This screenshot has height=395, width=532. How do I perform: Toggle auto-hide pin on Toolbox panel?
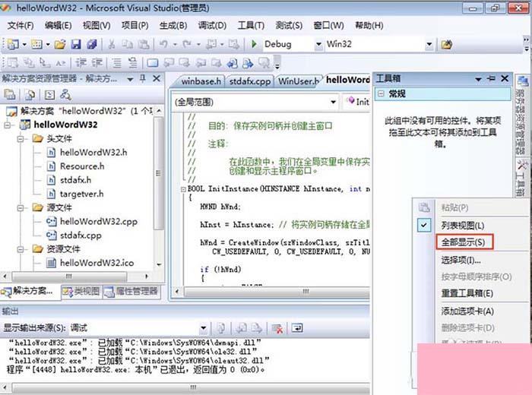[x=491, y=78]
